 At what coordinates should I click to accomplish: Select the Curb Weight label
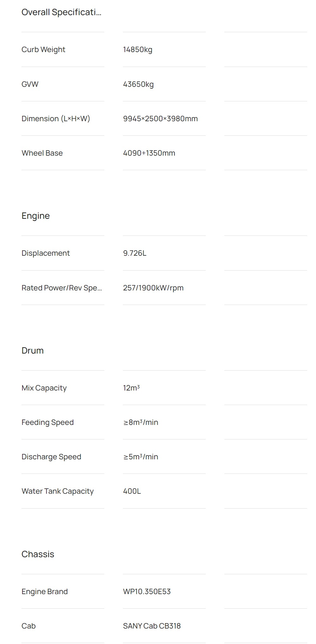coord(43,50)
